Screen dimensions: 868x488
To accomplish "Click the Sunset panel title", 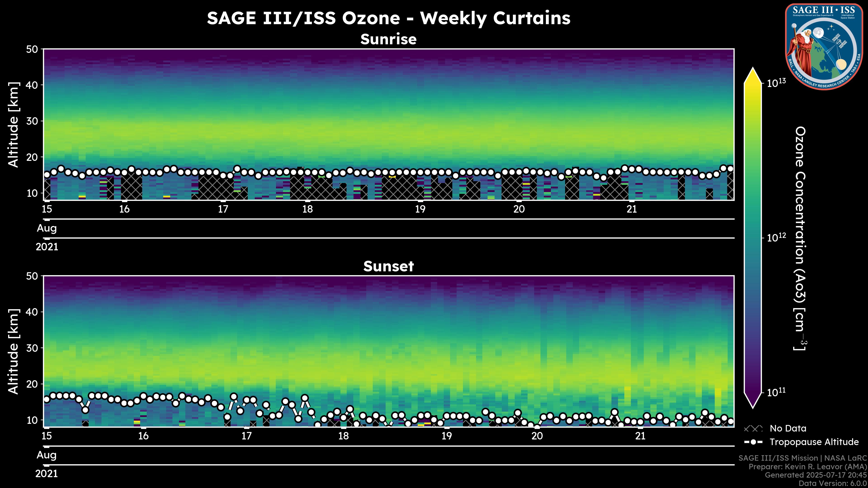I will [388, 266].
